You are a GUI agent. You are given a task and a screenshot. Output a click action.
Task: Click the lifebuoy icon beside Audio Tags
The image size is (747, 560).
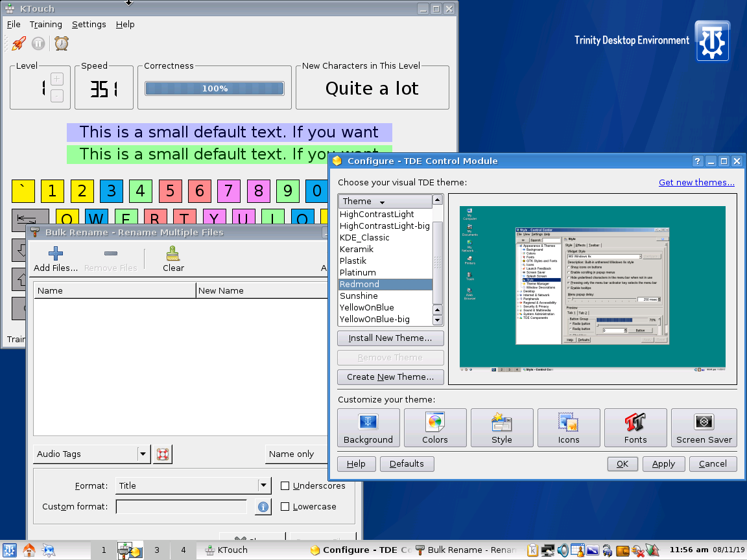[163, 454]
